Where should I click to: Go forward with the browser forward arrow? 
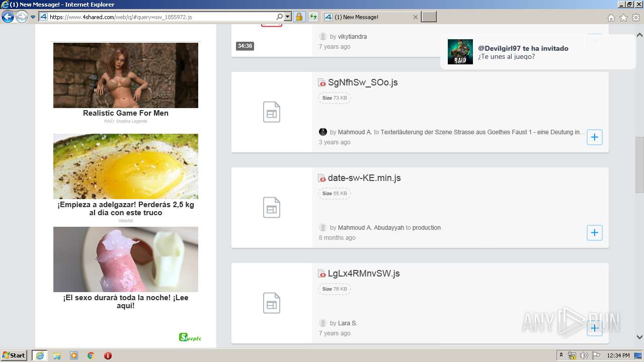coord(22,17)
